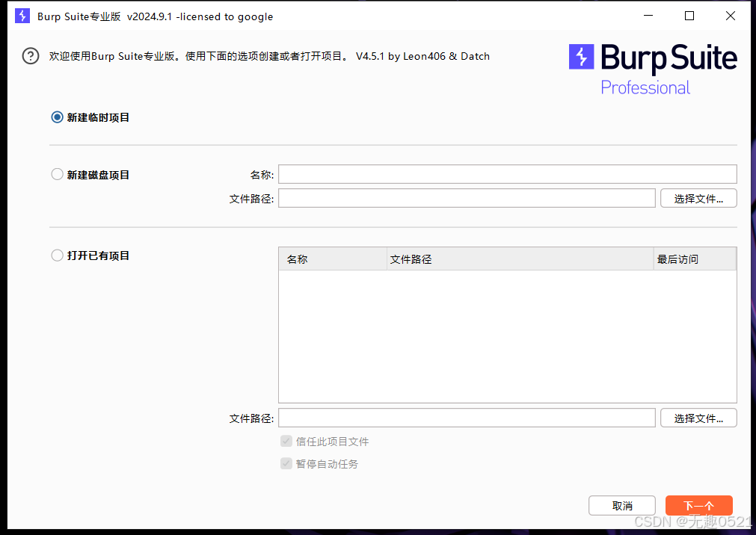Minimize the Burp Suite window
The width and height of the screenshot is (756, 535).
point(648,16)
